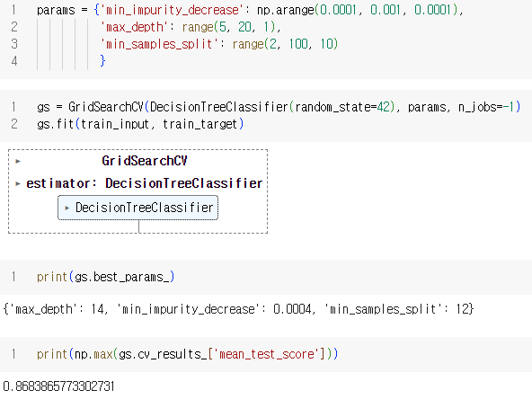
Task: Click n_jobs=-1 argument
Action: (x=486, y=107)
